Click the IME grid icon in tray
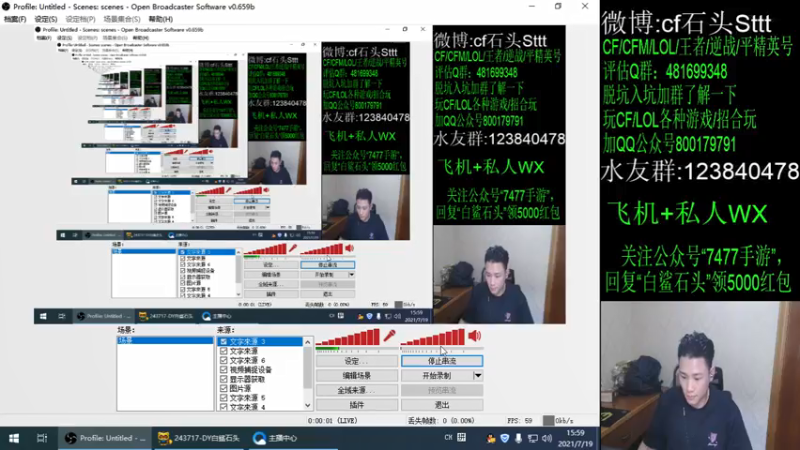This screenshot has width=800, height=450. (x=462, y=437)
